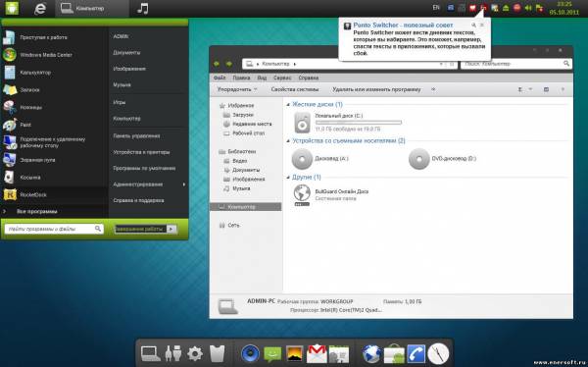Image resolution: width=588 pixels, height=367 pixels.
Task: Launch Калькулятор from Start menu
Action: point(35,73)
